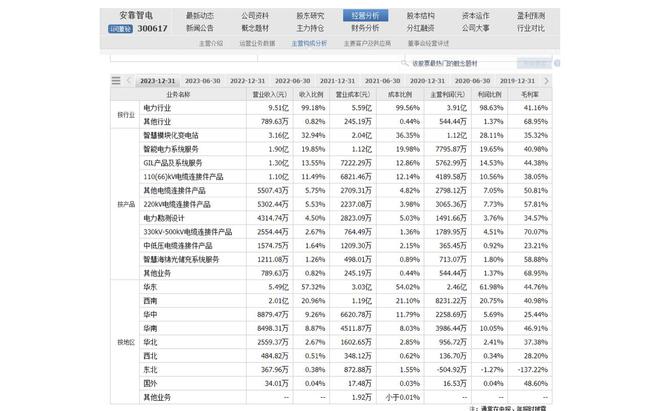Image resolution: width=660 pixels, height=411 pixels.
Task: Click the 主营利润(元) column header
Action: (x=447, y=95)
